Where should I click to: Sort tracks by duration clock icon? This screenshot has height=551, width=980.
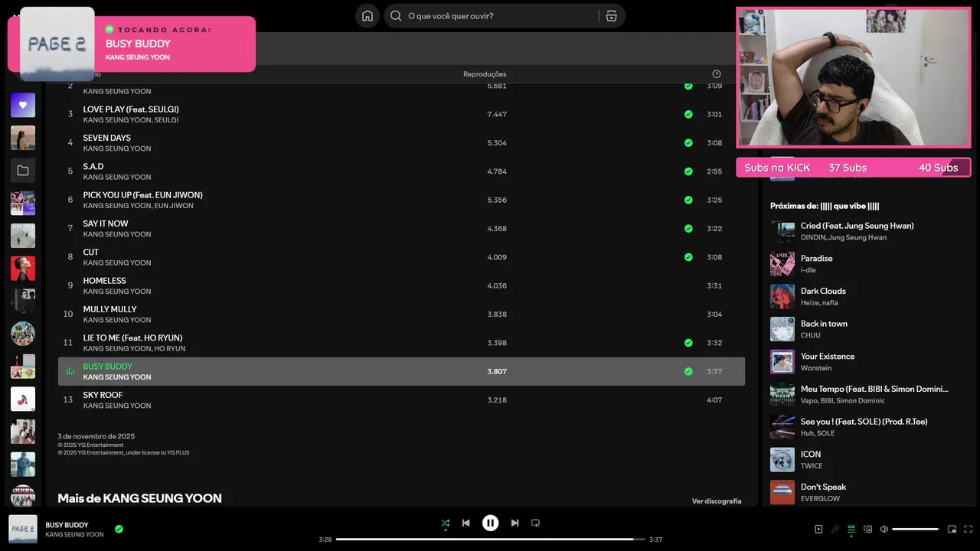point(717,74)
